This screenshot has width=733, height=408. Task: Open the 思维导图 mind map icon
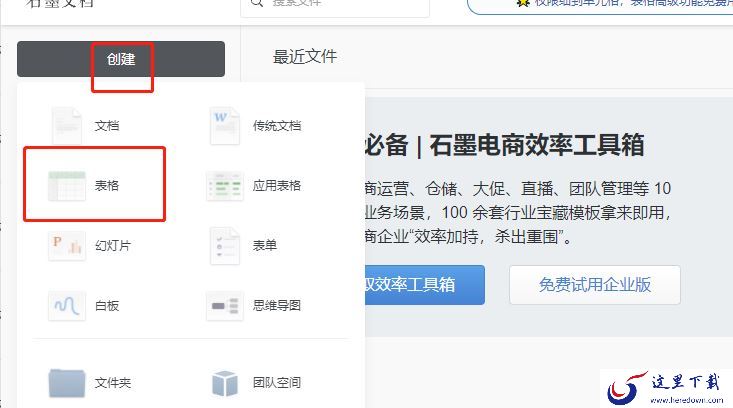point(225,306)
